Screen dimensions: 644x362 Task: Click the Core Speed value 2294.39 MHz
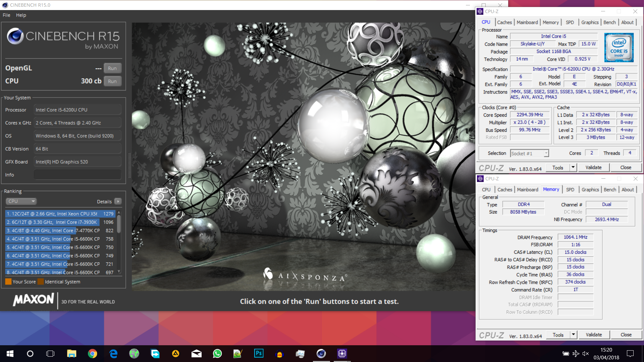pos(530,115)
